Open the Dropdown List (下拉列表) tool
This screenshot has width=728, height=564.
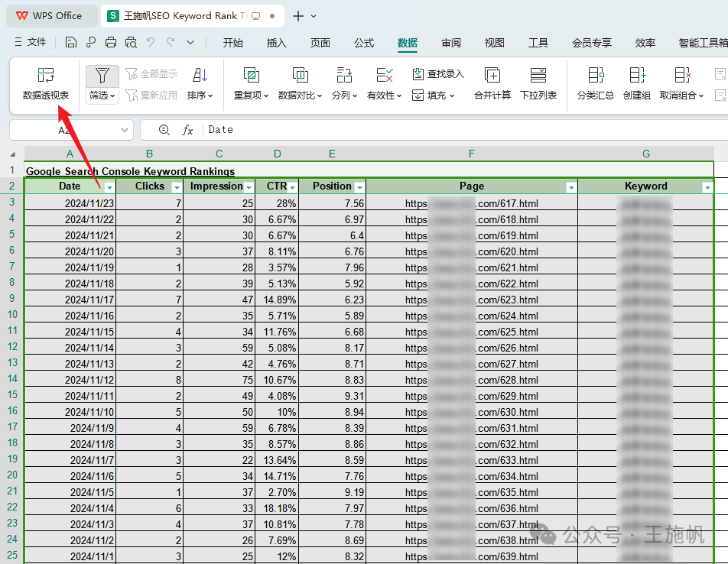(538, 84)
